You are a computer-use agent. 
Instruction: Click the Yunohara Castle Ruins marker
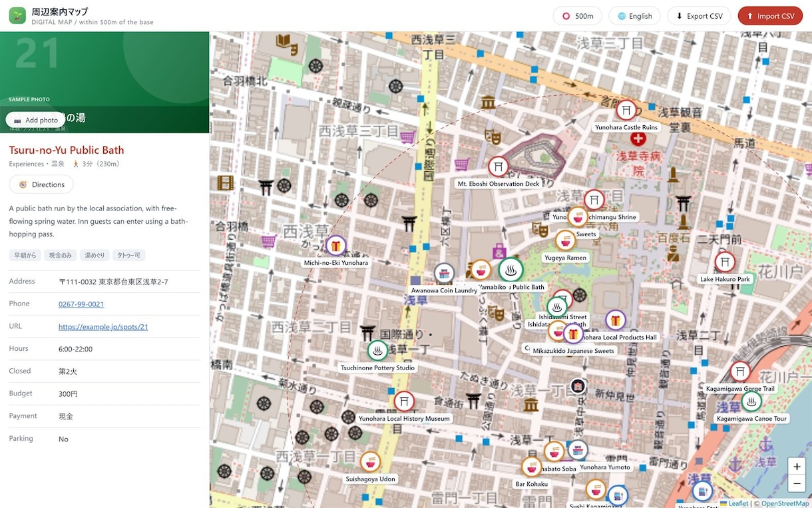626,111
